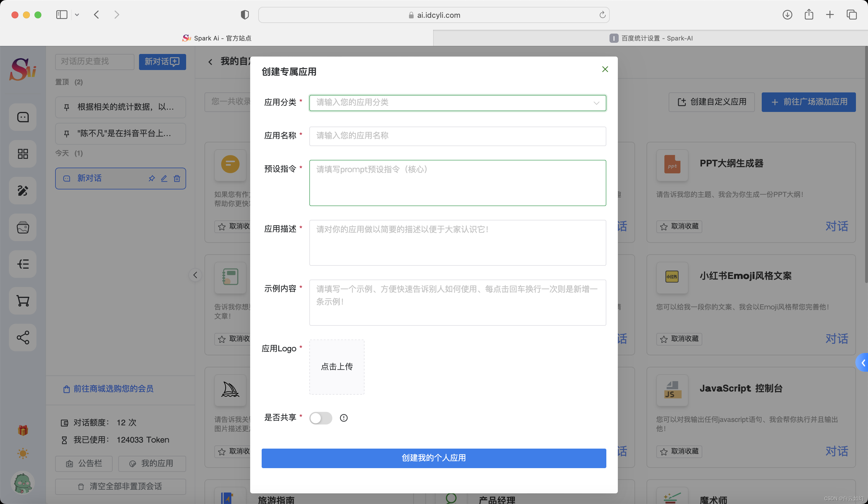Expand the blue side handle at right edge
The width and height of the screenshot is (868, 504).
(x=862, y=363)
